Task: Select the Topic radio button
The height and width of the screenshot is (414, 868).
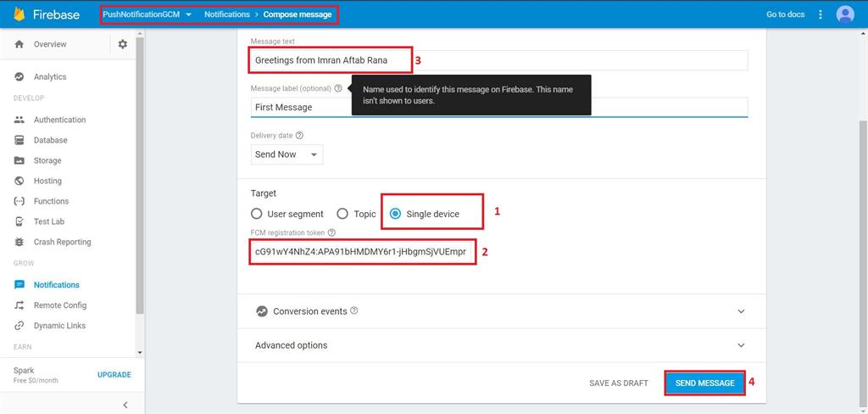Action: pyautogui.click(x=342, y=214)
